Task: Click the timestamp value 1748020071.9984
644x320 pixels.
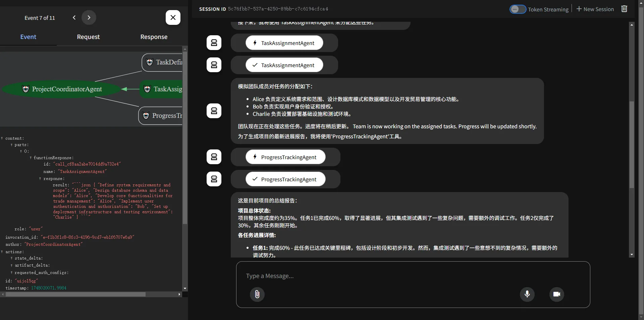Action: coord(49,288)
